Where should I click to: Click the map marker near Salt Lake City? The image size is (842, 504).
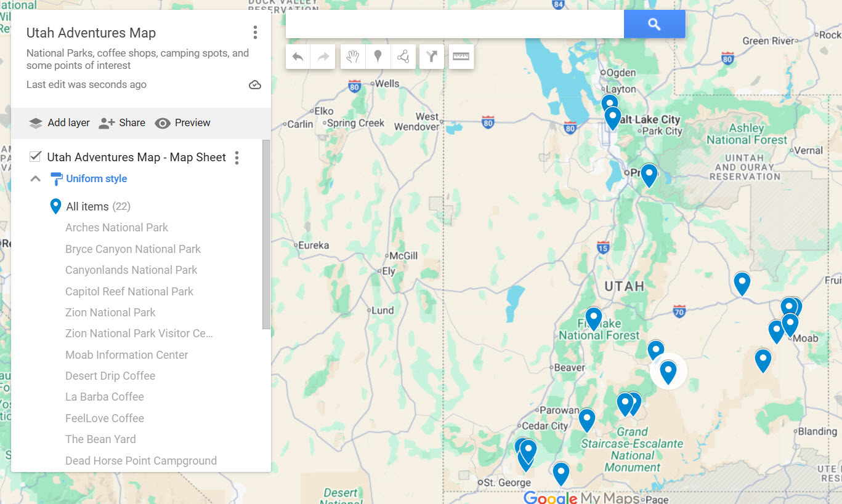[x=612, y=118]
